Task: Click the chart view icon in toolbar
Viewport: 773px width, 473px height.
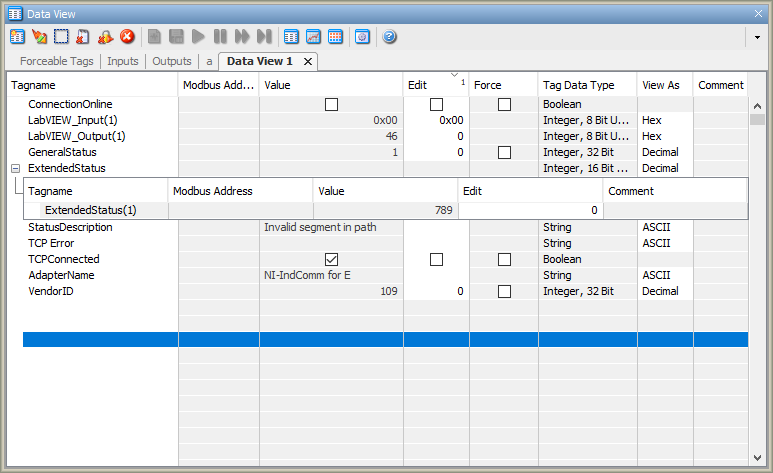Action: click(313, 37)
